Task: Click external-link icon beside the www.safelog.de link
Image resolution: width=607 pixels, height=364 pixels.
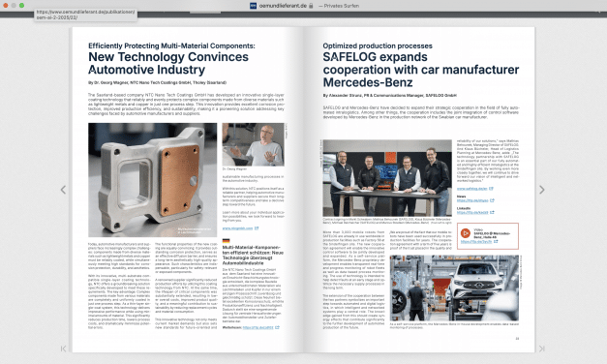Action: (491, 189)
